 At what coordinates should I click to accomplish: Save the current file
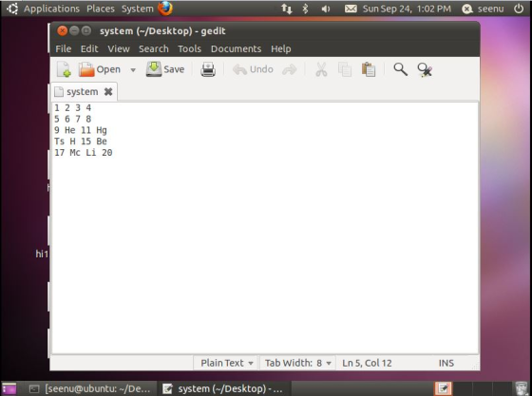[165, 69]
